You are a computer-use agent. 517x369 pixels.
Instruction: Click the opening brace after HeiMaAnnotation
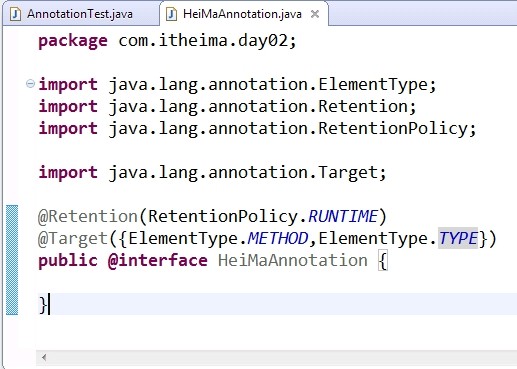coord(383,261)
